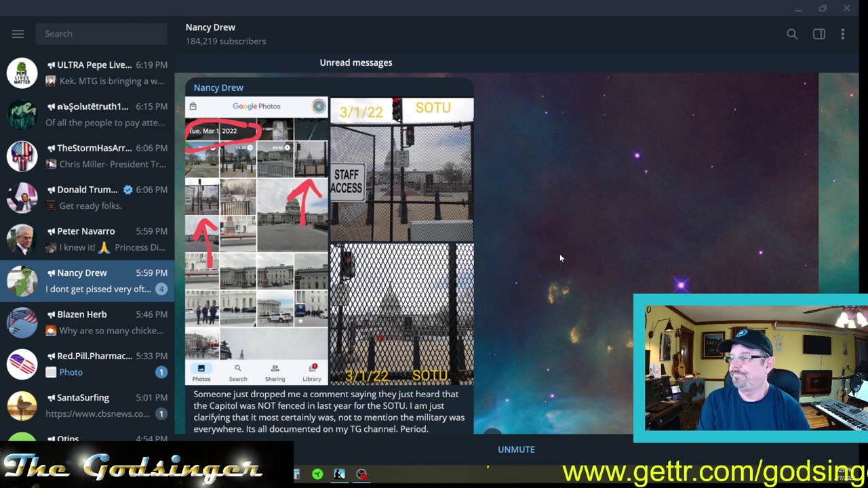Open the Donald Trump channel

pos(87,197)
